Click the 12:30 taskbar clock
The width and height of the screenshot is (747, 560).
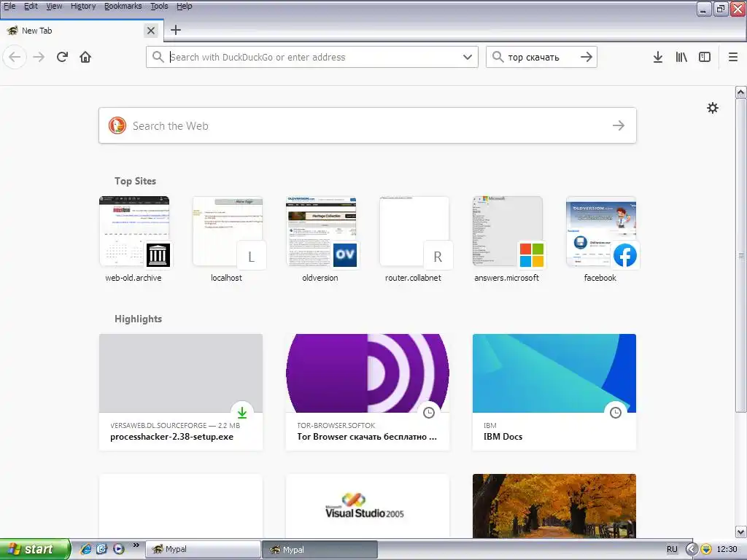[727, 549]
